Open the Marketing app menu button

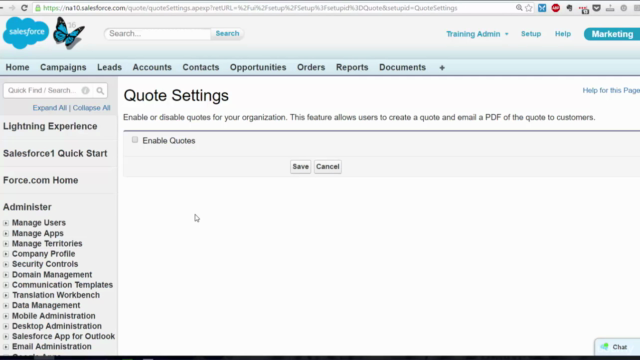pyautogui.click(x=611, y=34)
